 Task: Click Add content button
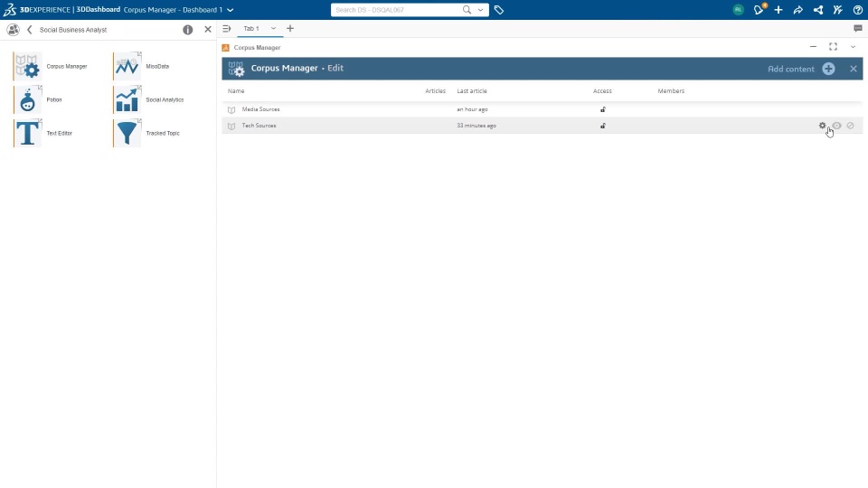click(801, 69)
